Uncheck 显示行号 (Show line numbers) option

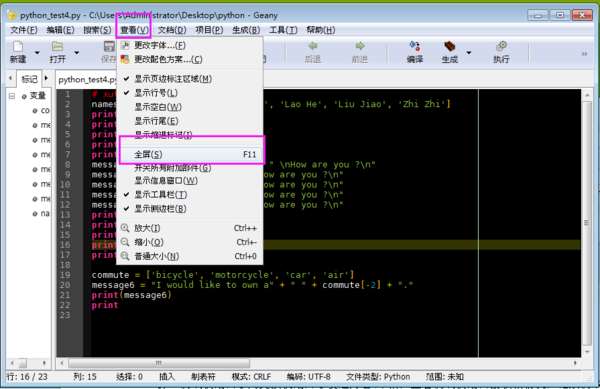point(189,93)
